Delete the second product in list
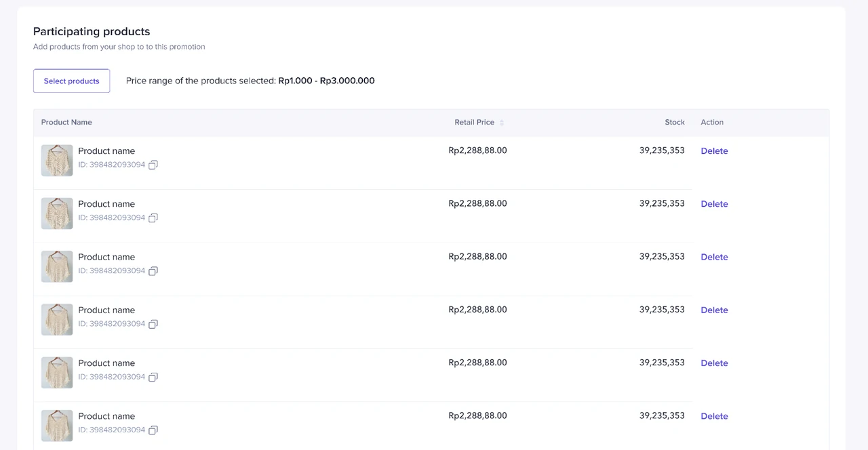The height and width of the screenshot is (450, 868). (x=714, y=204)
